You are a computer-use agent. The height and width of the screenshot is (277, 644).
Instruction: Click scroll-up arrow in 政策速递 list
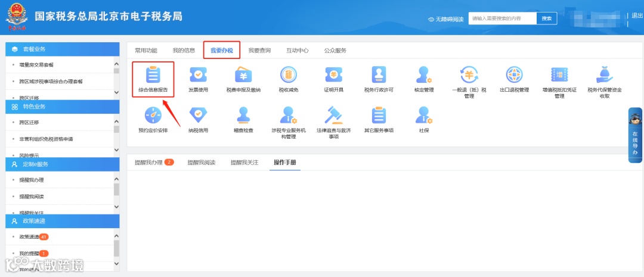pyautogui.click(x=116, y=236)
